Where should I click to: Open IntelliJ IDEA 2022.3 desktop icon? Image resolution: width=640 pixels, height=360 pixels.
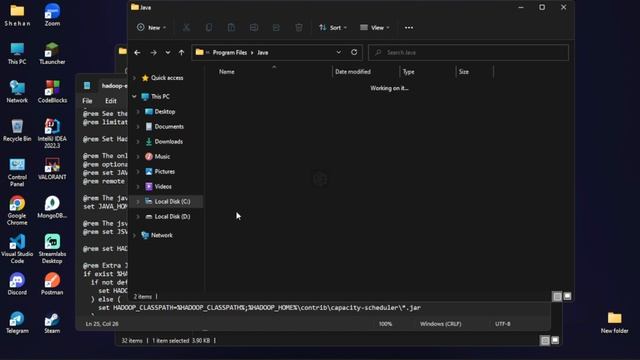(52, 133)
